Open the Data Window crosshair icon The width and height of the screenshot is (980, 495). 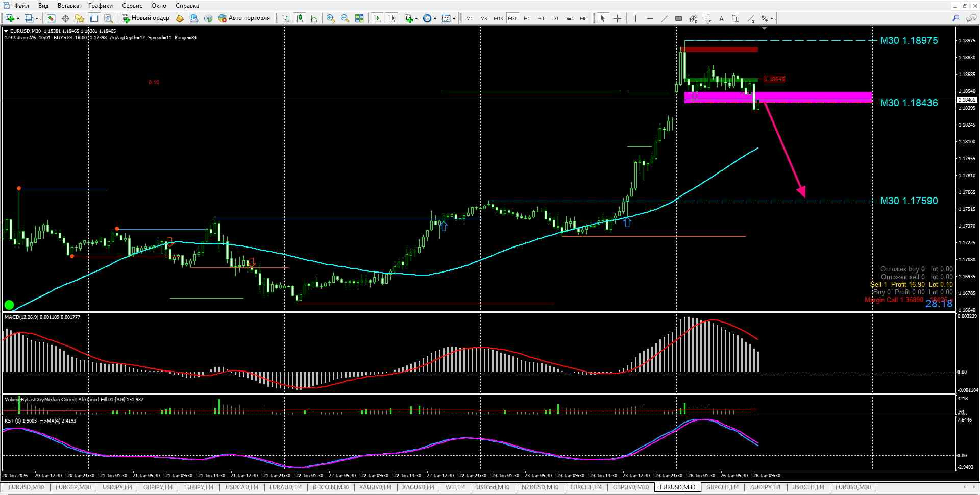click(65, 18)
